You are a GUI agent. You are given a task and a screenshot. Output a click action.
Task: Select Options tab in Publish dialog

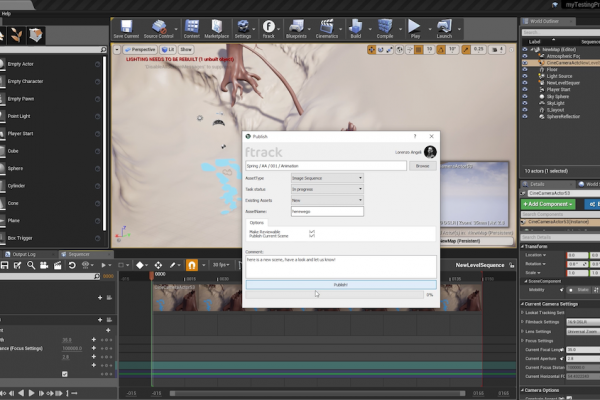(x=257, y=223)
